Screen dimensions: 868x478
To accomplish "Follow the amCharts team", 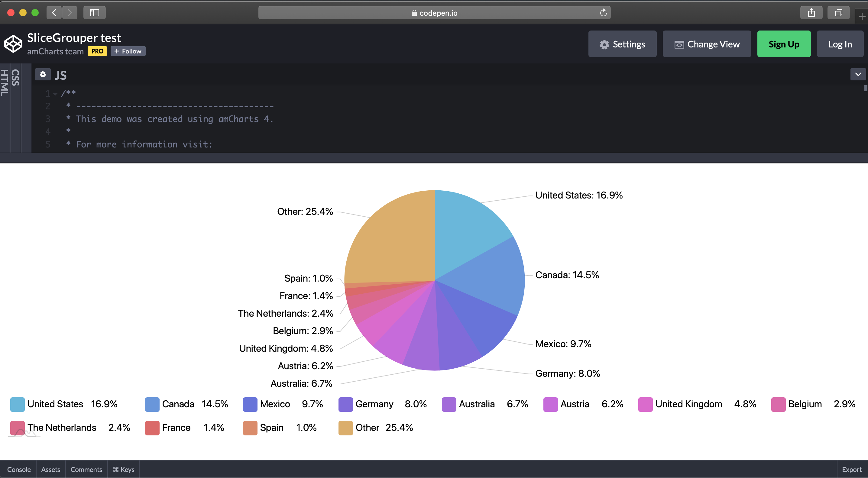I will coord(128,51).
